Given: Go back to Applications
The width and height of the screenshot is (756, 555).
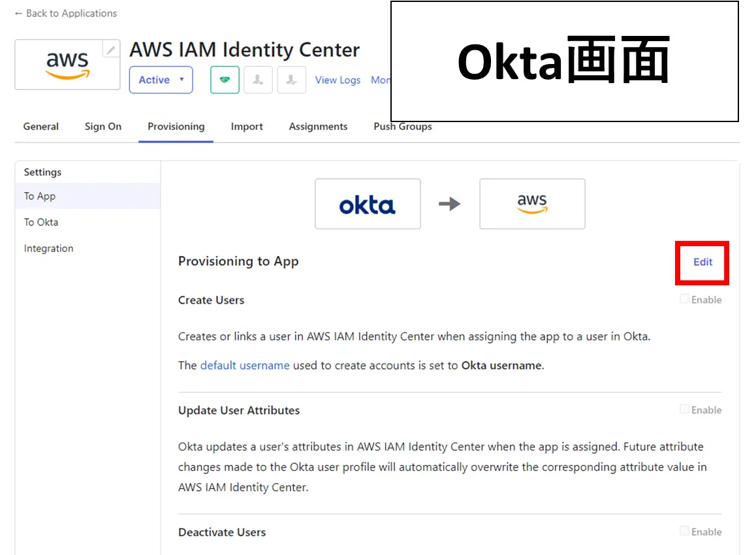Looking at the screenshot, I should [x=66, y=14].
